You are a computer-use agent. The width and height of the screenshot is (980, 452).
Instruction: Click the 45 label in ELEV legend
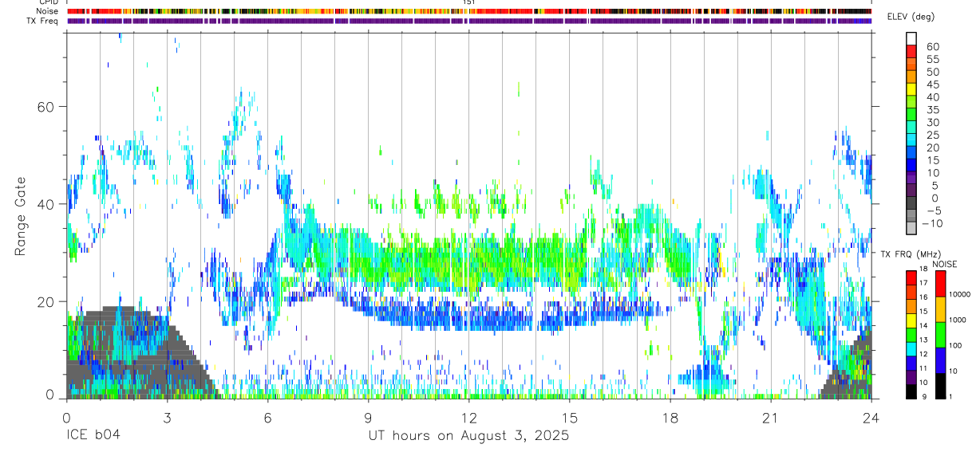tap(933, 85)
